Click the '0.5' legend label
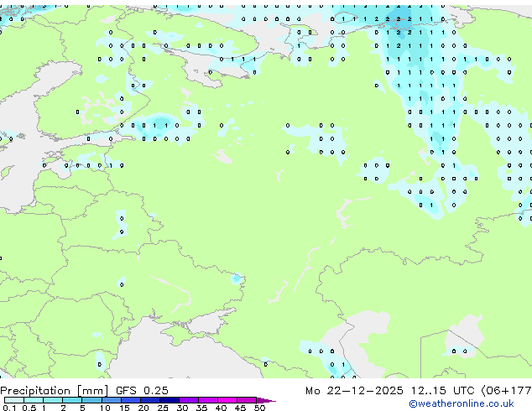 pyautogui.click(x=29, y=408)
